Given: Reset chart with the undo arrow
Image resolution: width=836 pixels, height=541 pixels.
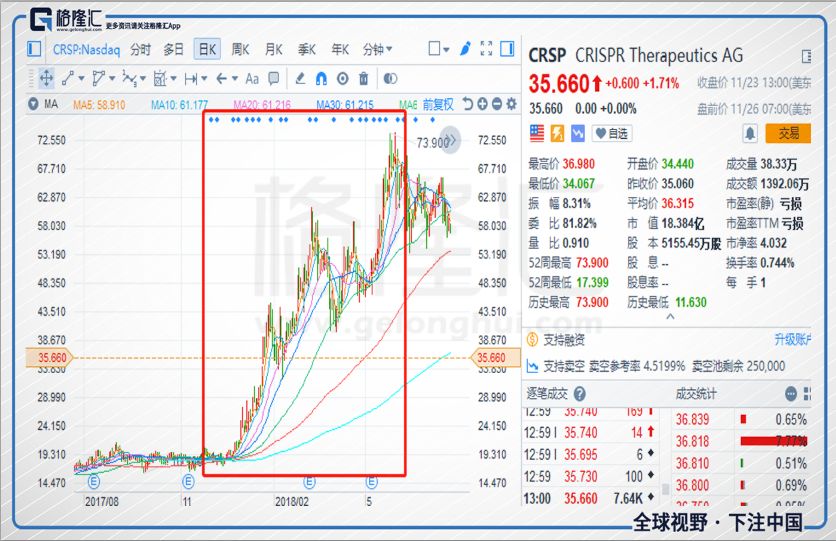Looking at the screenshot, I should pyautogui.click(x=468, y=104).
